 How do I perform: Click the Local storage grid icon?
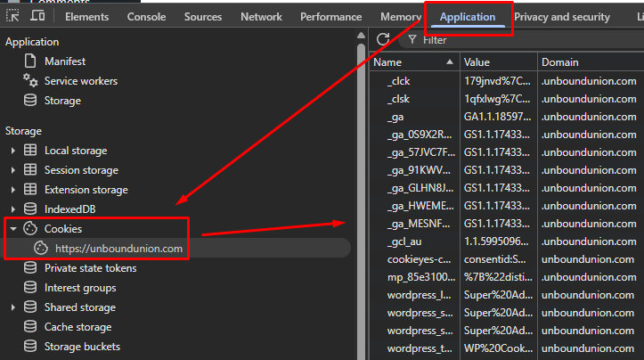(x=30, y=151)
